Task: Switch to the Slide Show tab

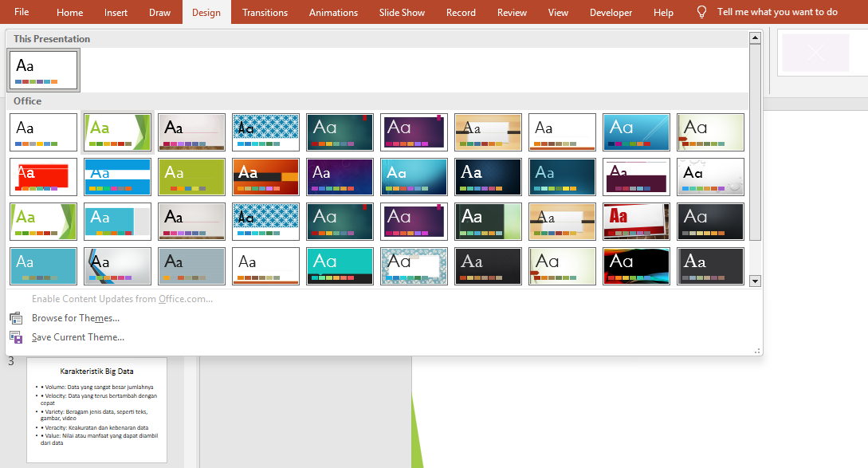Action: point(402,12)
